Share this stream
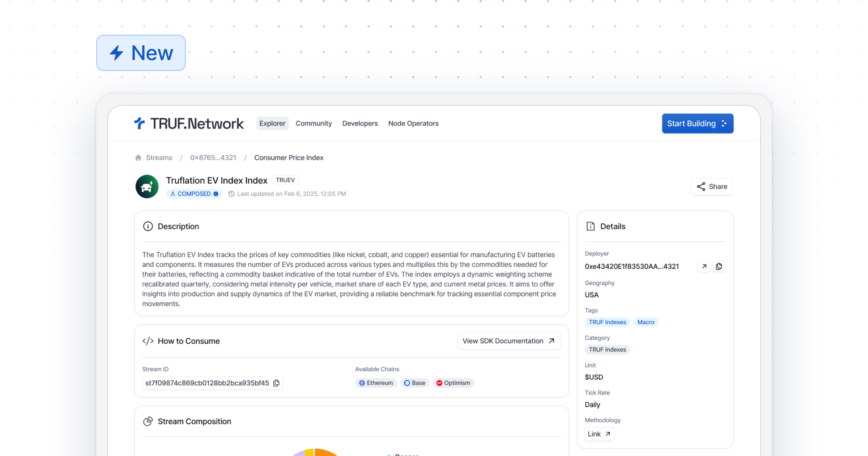868x456 pixels. pyautogui.click(x=712, y=187)
